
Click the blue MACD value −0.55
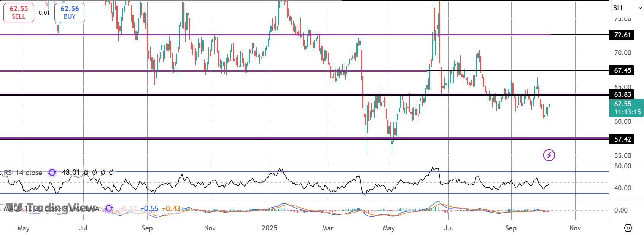pos(149,208)
